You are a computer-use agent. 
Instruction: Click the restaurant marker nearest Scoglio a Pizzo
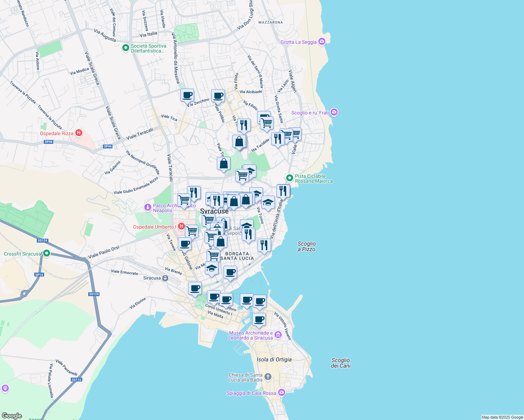264,245
